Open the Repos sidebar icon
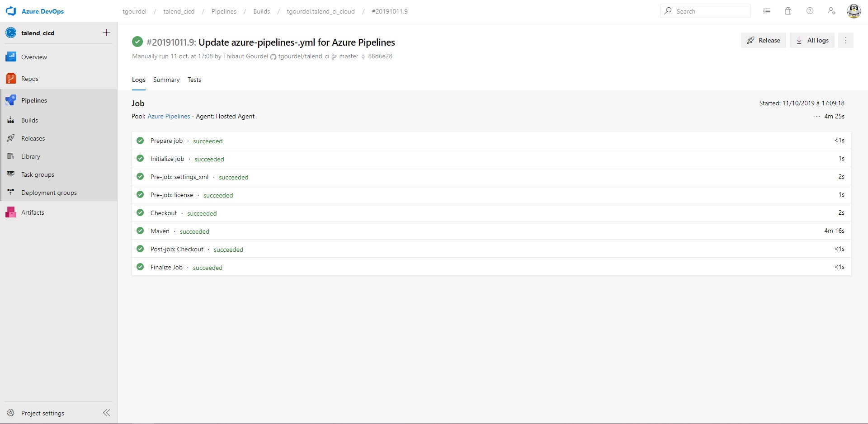 point(11,79)
